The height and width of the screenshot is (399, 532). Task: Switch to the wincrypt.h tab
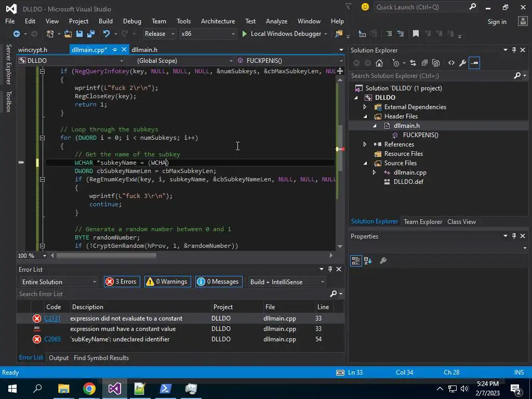coord(33,50)
